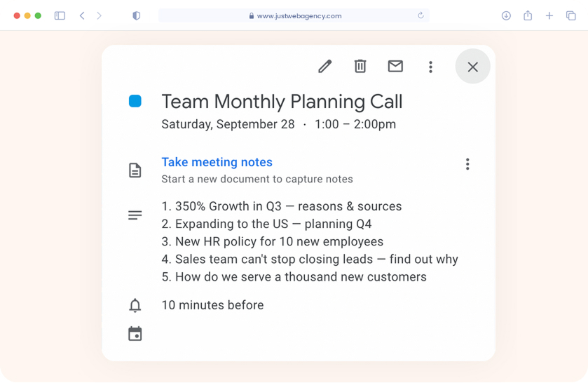This screenshot has height=383, width=588.
Task: Focus the justwebagency.com address bar
Action: coord(299,15)
